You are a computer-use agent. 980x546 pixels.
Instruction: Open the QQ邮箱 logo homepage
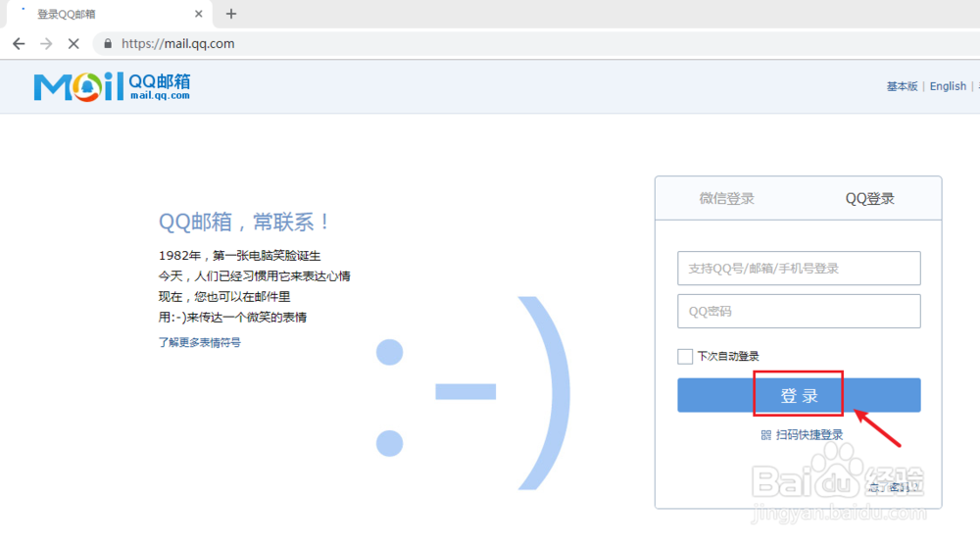pos(112,86)
